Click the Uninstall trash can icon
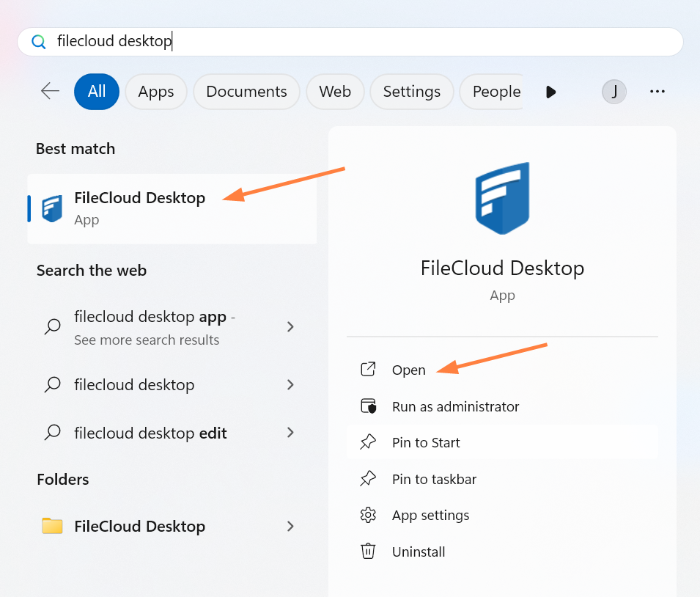 tap(368, 552)
